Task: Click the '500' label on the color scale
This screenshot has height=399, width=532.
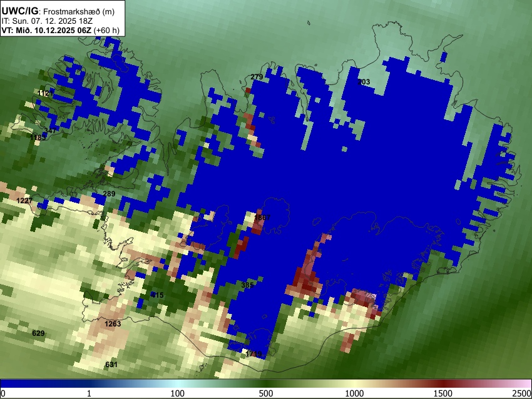Action: tap(266, 393)
